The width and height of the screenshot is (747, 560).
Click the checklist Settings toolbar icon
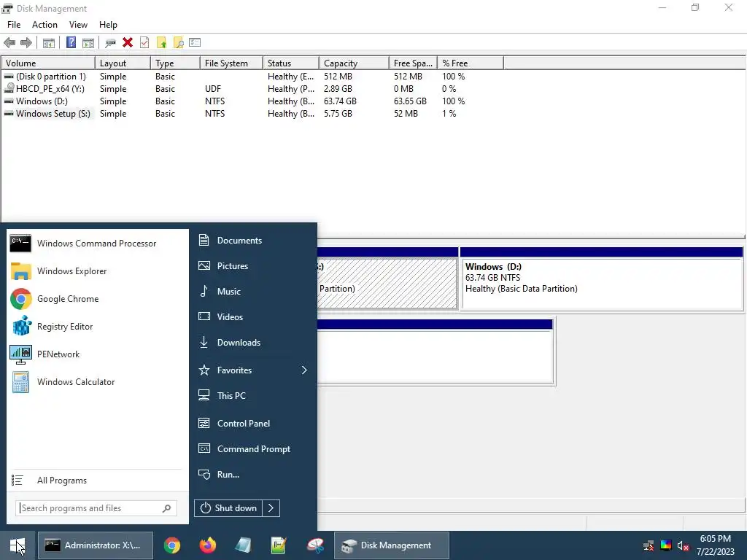pyautogui.click(x=195, y=43)
